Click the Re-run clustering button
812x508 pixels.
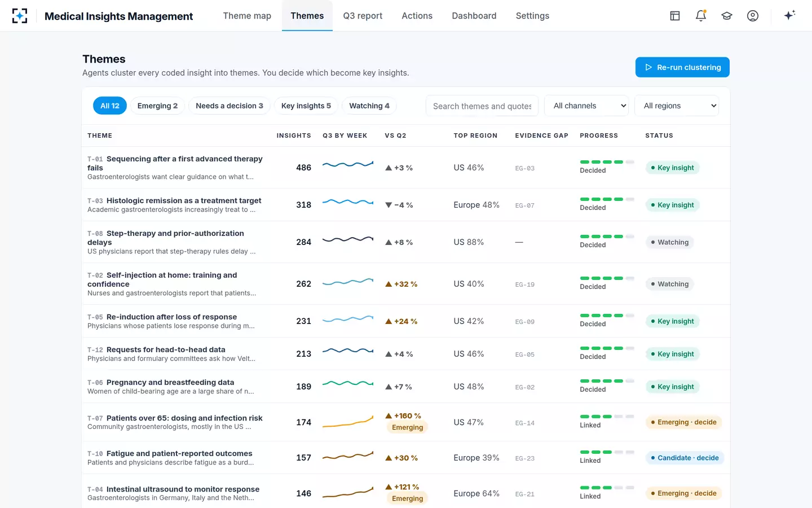(682, 67)
